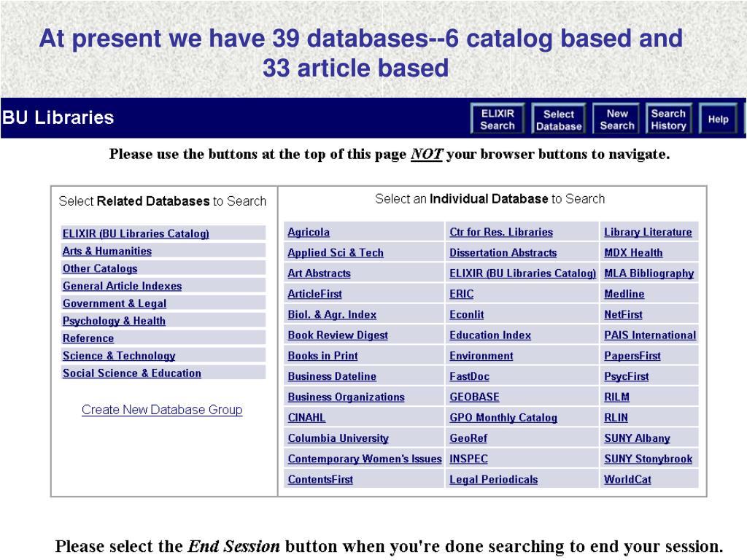Click the BU Libraries banner title
This screenshot has height=560, width=747.
pyautogui.click(x=58, y=117)
